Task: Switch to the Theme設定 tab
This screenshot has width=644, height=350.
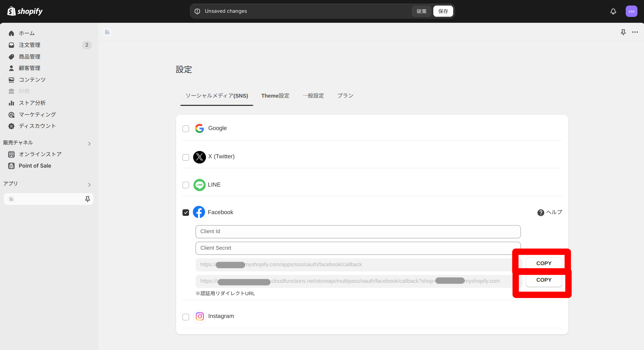Action: [x=275, y=96]
